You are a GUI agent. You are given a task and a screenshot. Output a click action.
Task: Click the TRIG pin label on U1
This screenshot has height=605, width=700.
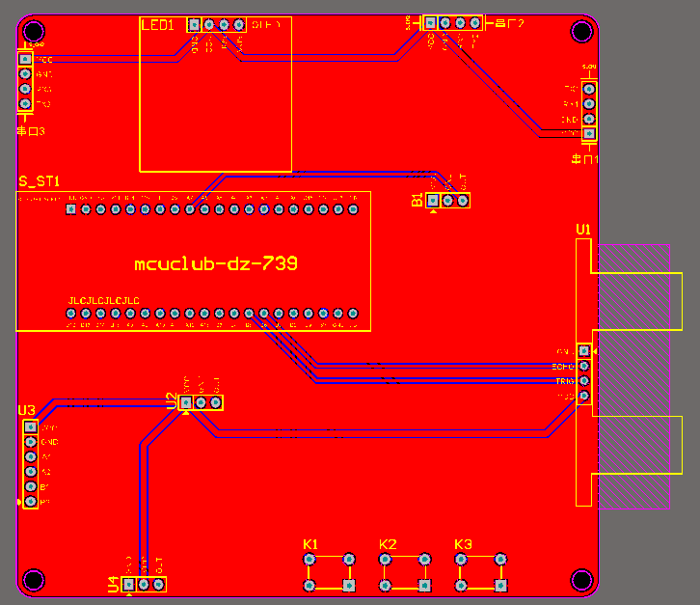click(x=565, y=381)
